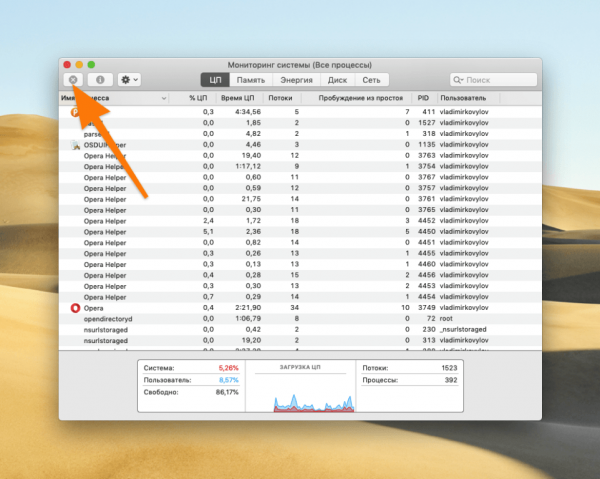The width and height of the screenshot is (600, 479).
Task: Switch to the ЦП tab
Action: pyautogui.click(x=215, y=80)
